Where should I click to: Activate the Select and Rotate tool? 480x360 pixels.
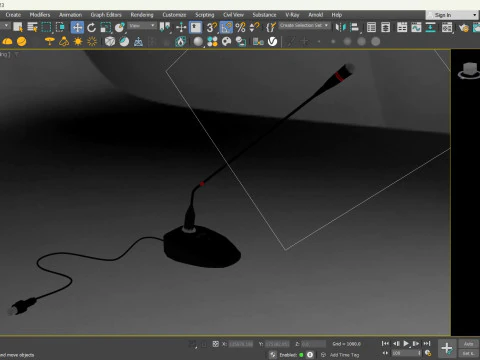91,27
